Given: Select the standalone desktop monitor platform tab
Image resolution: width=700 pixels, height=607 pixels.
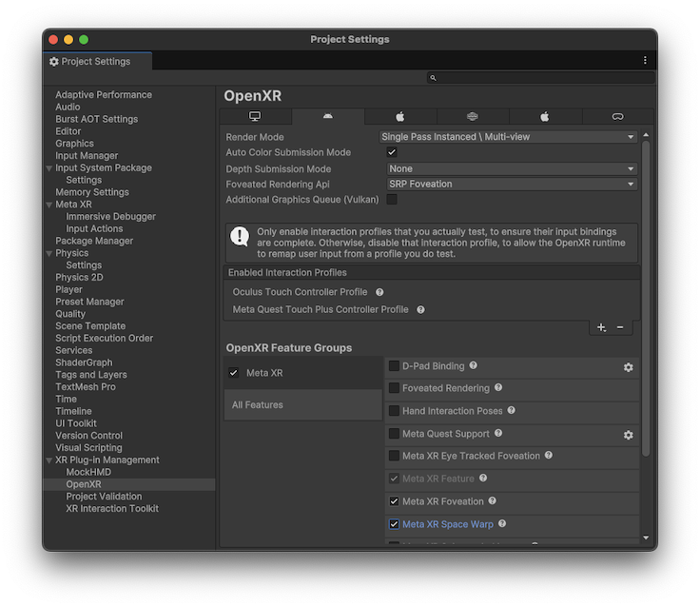Looking at the screenshot, I should pyautogui.click(x=255, y=117).
